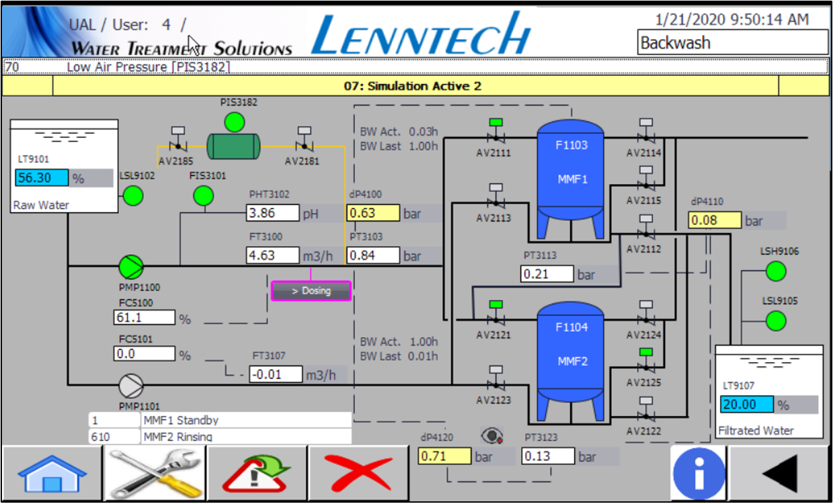This screenshot has width=833, height=504.
Task: Click the UAL / User: 4 label
Action: 128,25
